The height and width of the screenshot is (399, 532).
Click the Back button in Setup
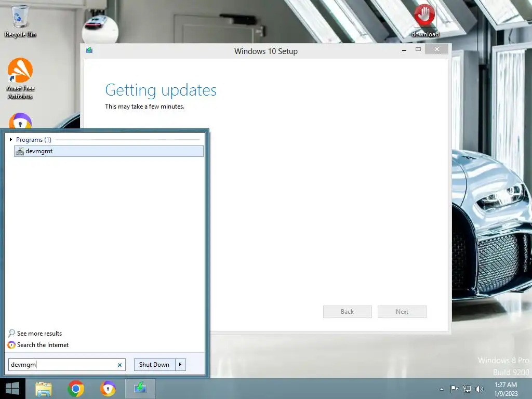348,312
